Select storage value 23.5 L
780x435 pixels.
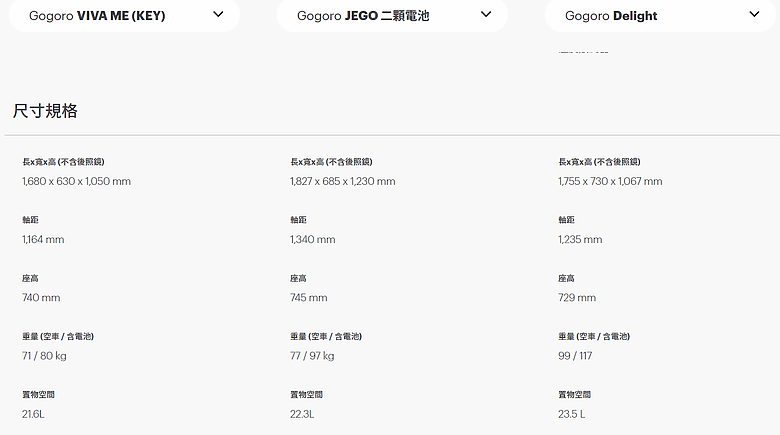tap(572, 414)
